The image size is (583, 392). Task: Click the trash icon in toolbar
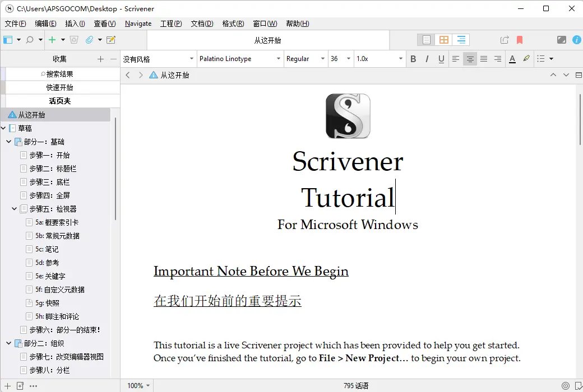point(74,40)
